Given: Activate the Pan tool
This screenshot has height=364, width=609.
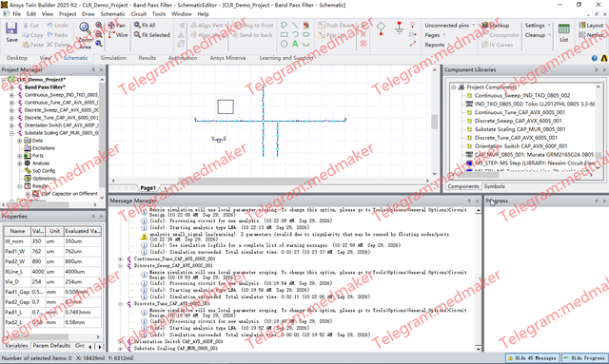Looking at the screenshot, I should coord(116,26).
